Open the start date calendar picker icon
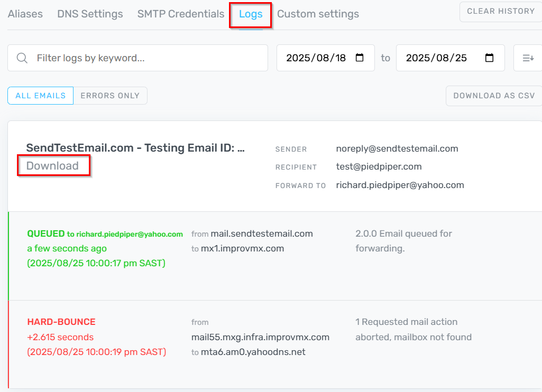The height and width of the screenshot is (392, 542). (360, 58)
